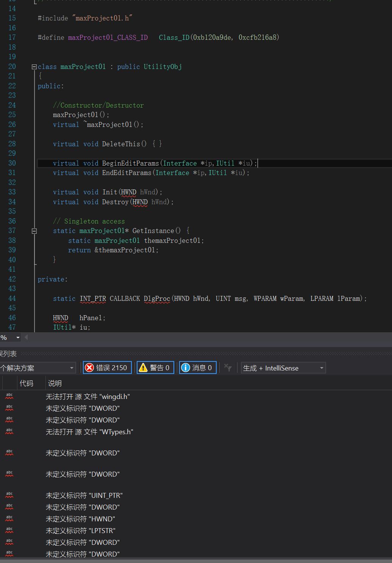Click the clear filter funnel icon
The width and height of the screenshot is (392, 563).
[x=228, y=368]
